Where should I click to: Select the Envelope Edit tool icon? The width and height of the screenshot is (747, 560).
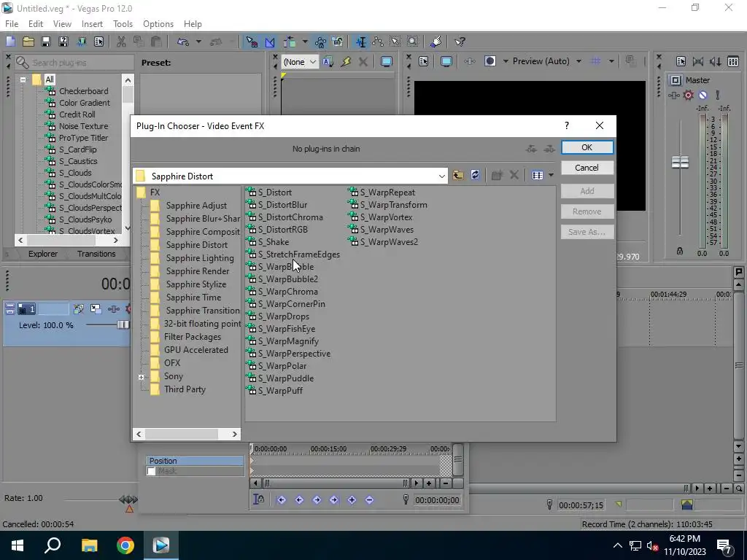coord(379,42)
